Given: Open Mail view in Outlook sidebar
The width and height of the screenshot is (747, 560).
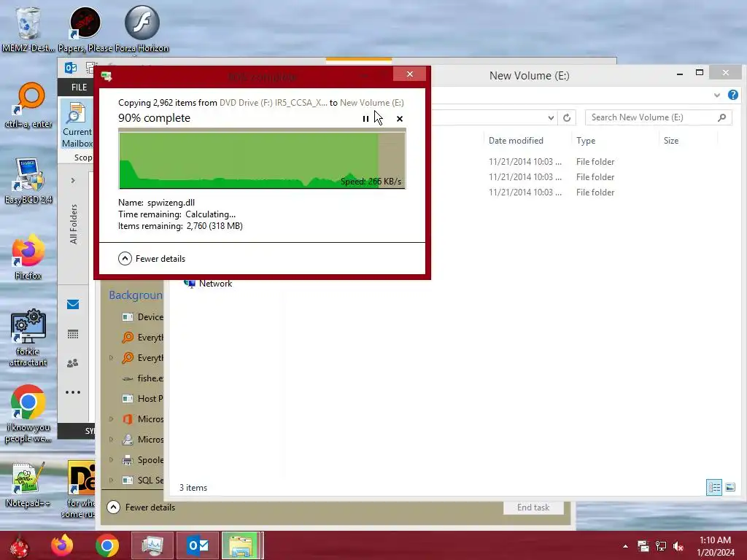Looking at the screenshot, I should pyautogui.click(x=73, y=304).
